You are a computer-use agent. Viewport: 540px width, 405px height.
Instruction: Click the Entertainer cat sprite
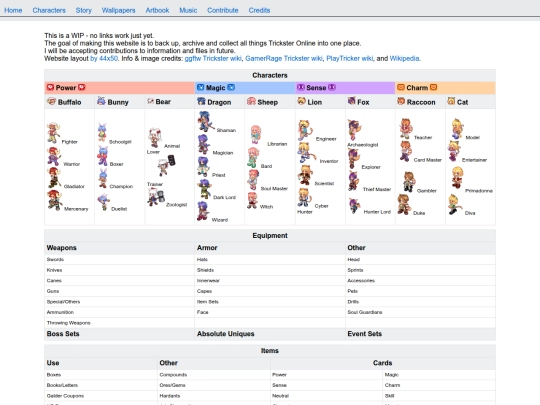click(455, 152)
